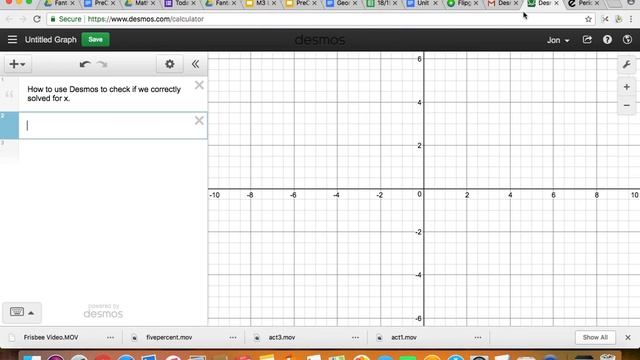This screenshot has width=640, height=360.
Task: Undo the last action
Action: (85, 64)
